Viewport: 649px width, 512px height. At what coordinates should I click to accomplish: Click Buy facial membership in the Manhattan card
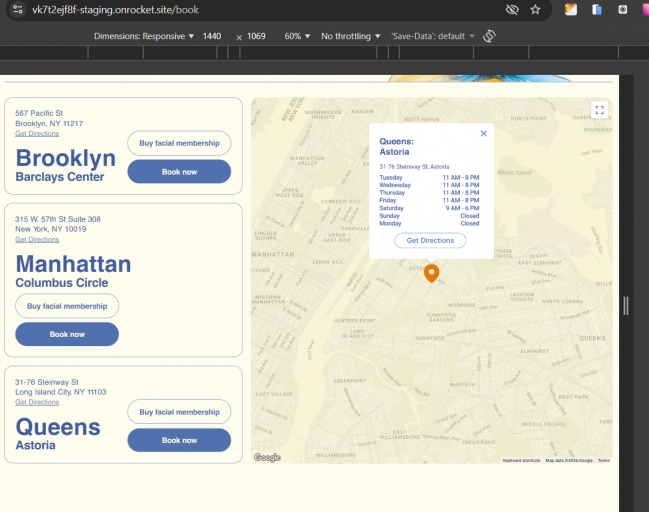(x=67, y=306)
